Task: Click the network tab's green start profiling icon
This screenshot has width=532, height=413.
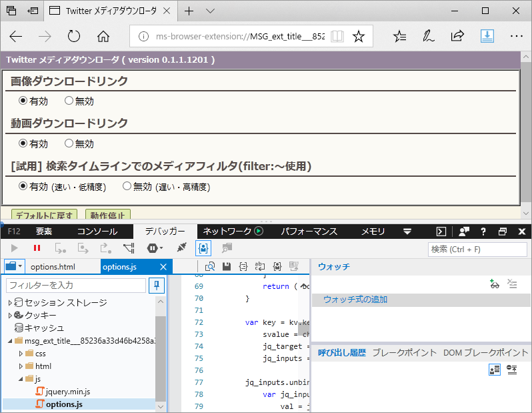Action: pos(259,232)
